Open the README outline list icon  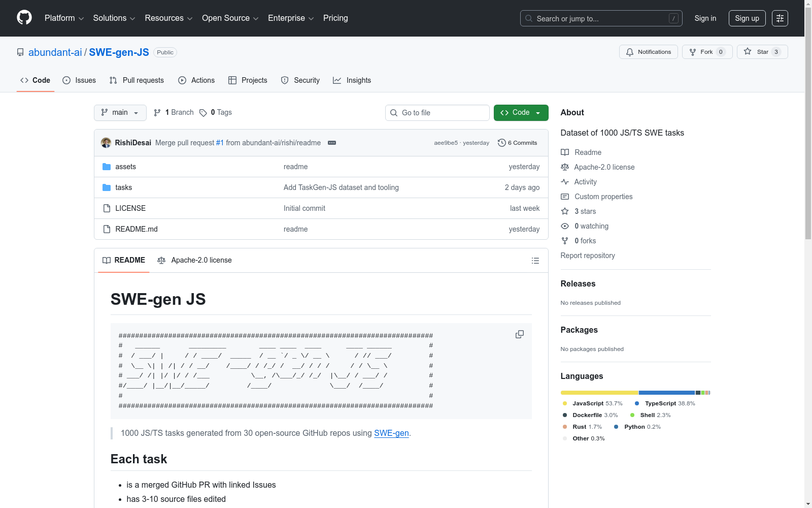coord(535,261)
